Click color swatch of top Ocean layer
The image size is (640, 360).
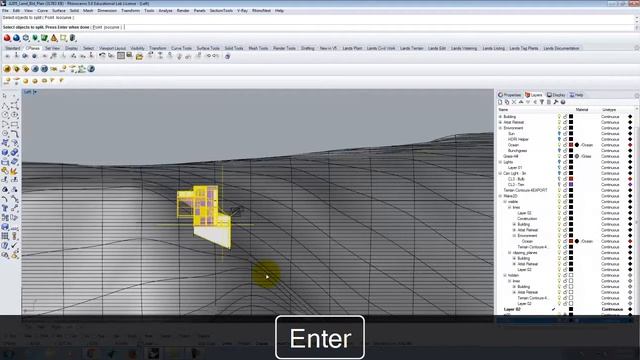coord(571,145)
